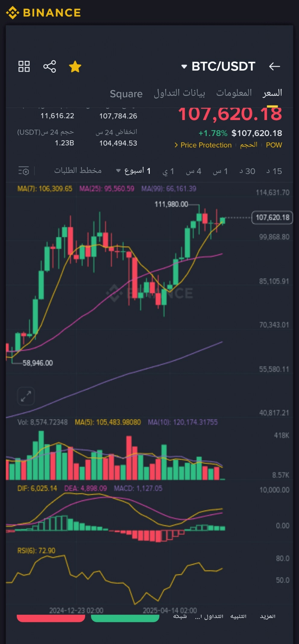Tap the share icon
The width and height of the screenshot is (299, 644).
tap(50, 66)
